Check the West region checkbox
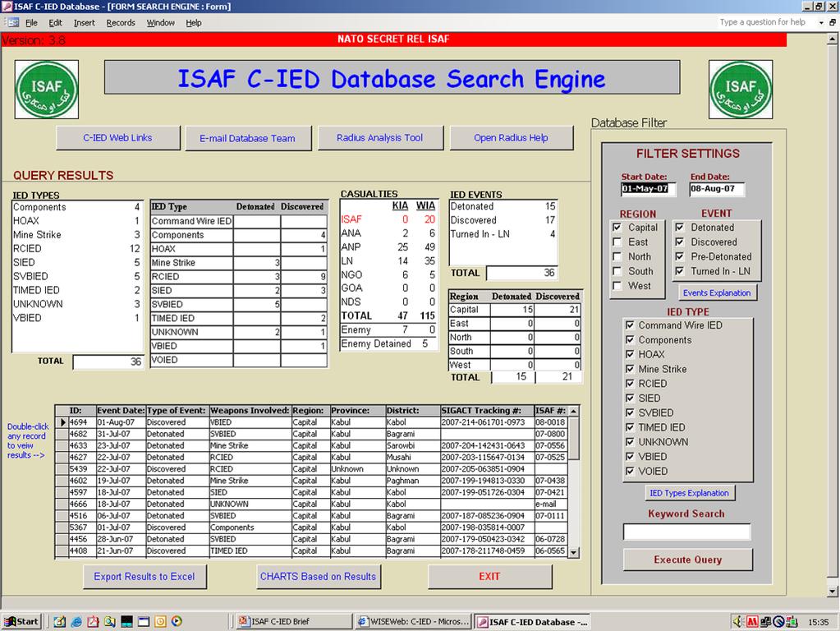Image resolution: width=840 pixels, height=631 pixels. point(617,286)
